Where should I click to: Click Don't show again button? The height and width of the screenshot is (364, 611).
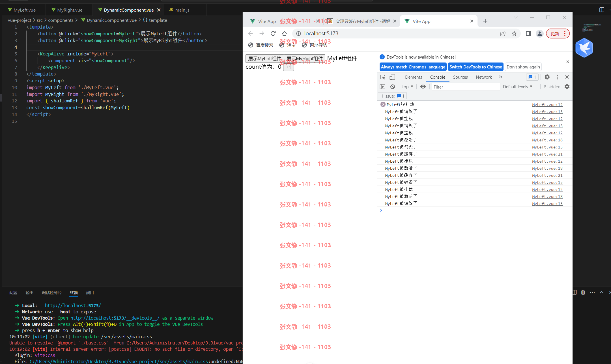[523, 67]
